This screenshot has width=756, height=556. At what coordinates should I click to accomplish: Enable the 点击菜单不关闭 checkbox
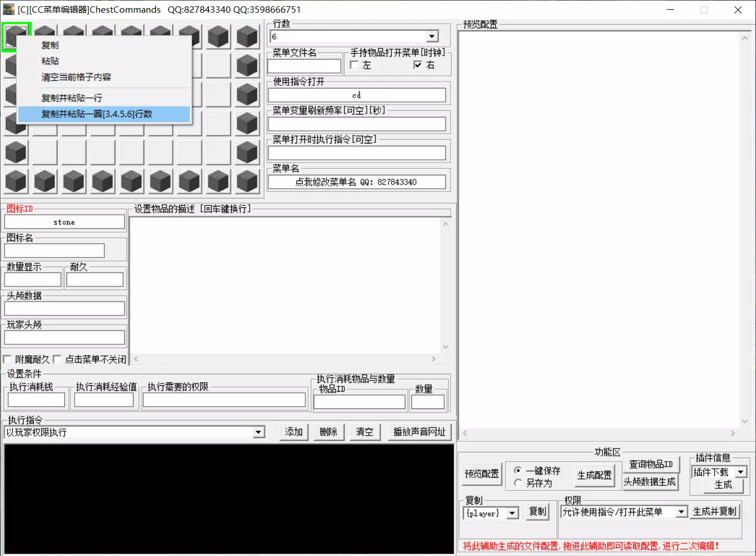(57, 359)
